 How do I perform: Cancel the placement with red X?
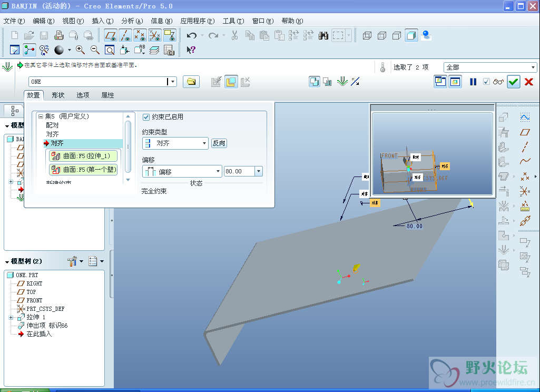528,82
